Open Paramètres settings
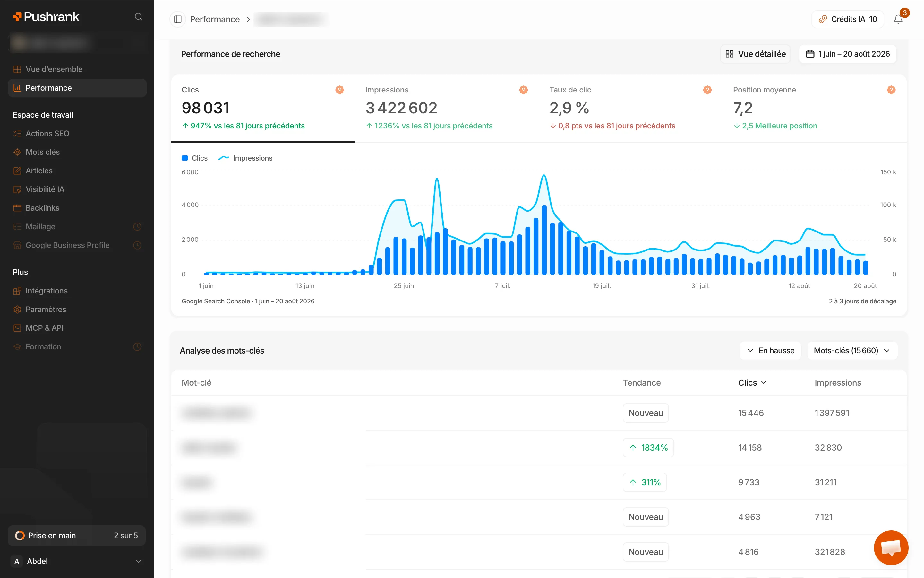This screenshot has width=924, height=578. (x=77, y=310)
